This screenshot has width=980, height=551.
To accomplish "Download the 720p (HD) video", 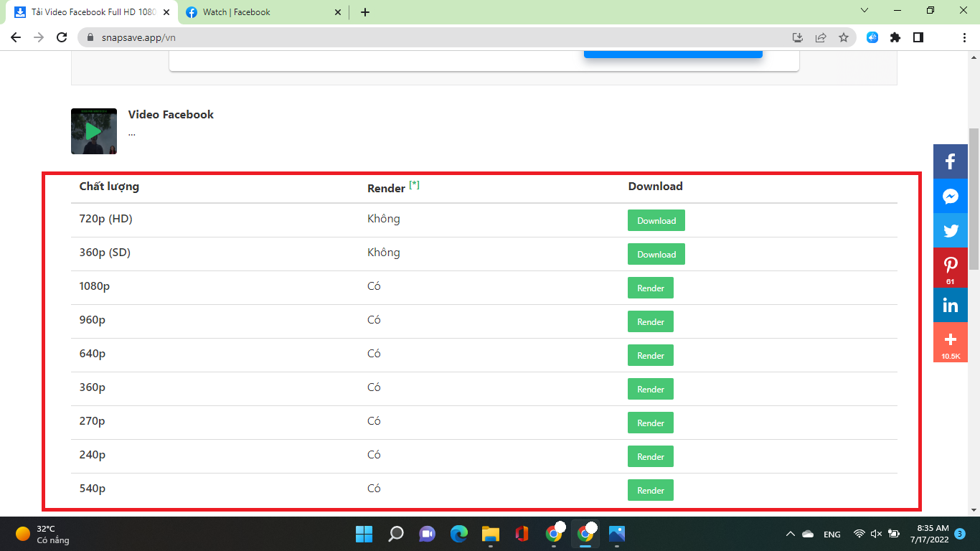I will (656, 220).
